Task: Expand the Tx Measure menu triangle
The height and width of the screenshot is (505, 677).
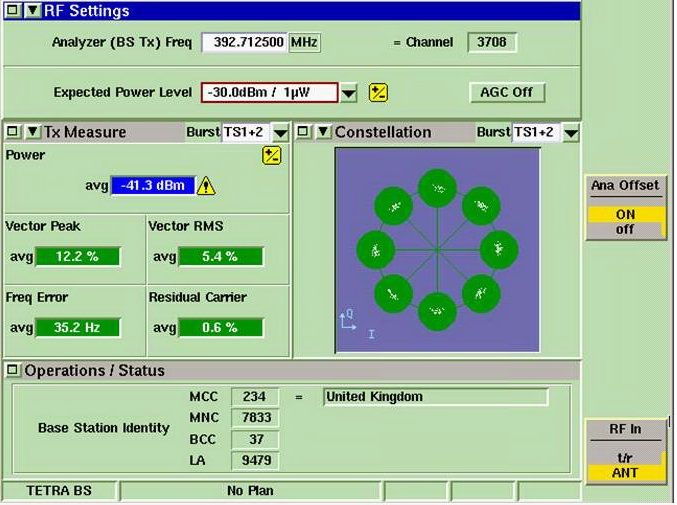Action: point(32,132)
